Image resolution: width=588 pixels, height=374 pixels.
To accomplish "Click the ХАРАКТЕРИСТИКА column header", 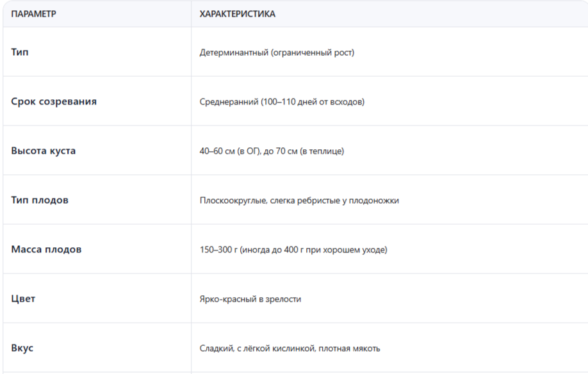I will [238, 14].
